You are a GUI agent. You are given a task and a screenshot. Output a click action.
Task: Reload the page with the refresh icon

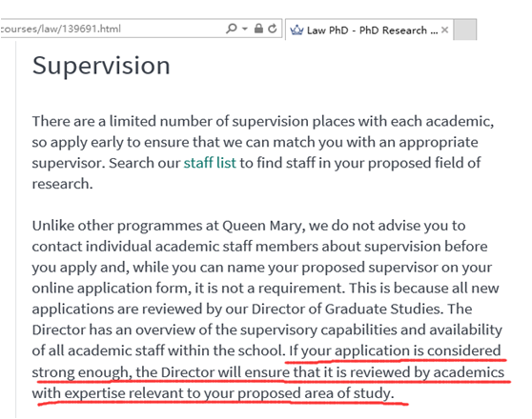pyautogui.click(x=273, y=29)
